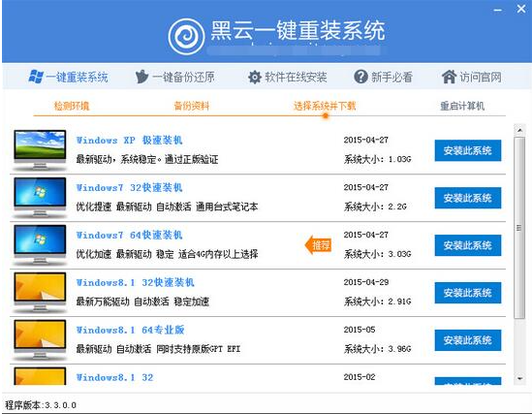Click the Windows XP monitor thumbnail

[x=40, y=150]
